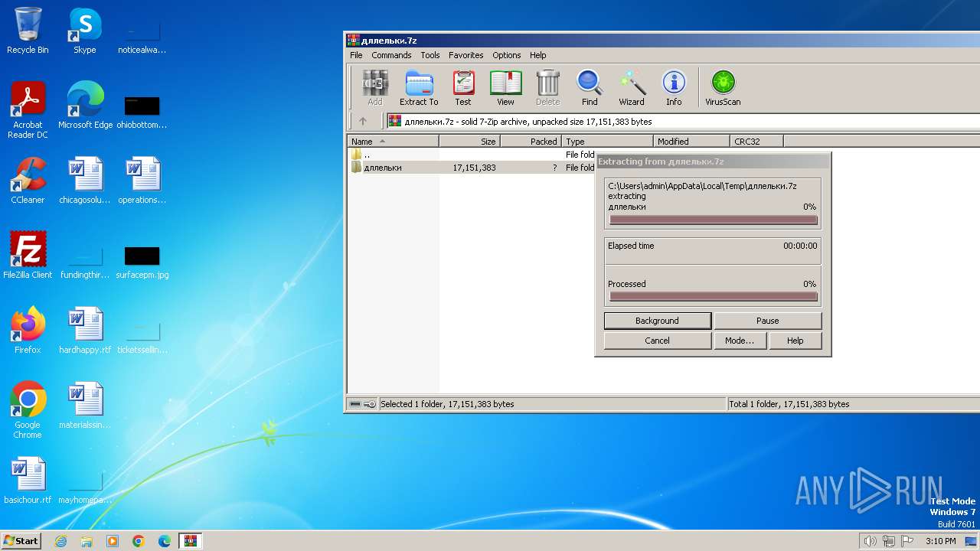Viewport: 980px width, 551px height.
Task: Click the Processed total progress bar
Action: pos(713,297)
